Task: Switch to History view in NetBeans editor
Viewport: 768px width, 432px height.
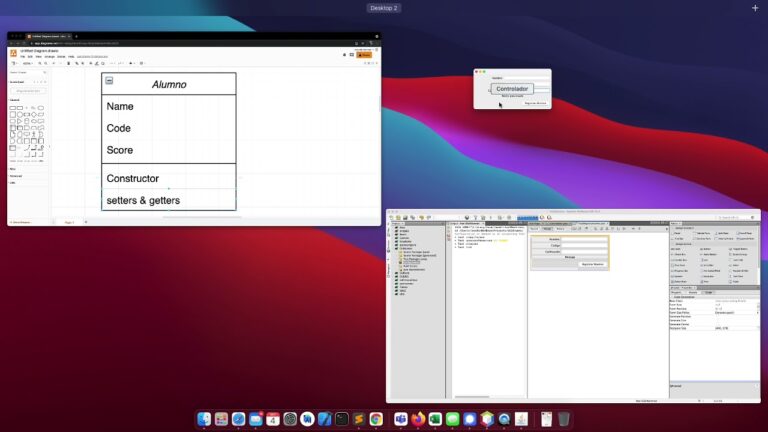Action: 560,229
